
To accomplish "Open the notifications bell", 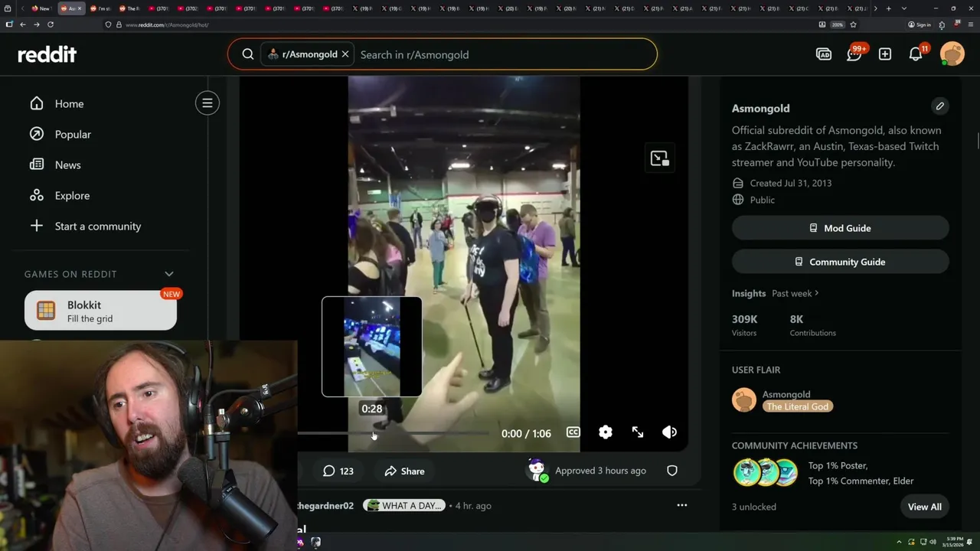I will (x=916, y=54).
